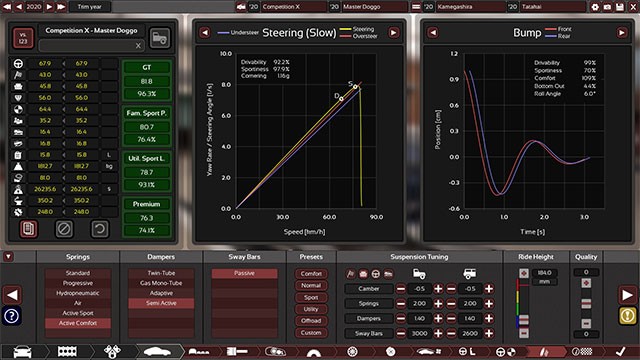Select the Kamegashira engine family field

[470, 7]
